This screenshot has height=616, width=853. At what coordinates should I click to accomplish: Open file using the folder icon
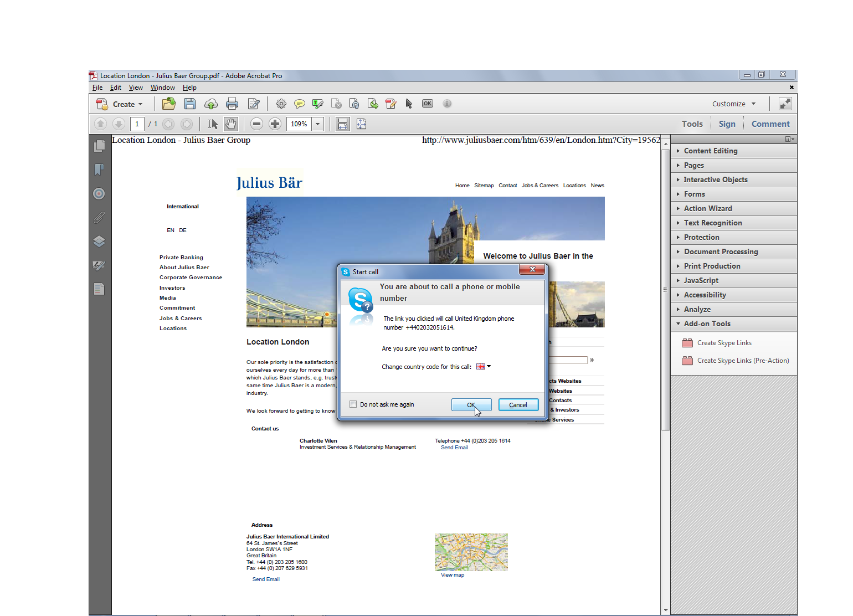pos(168,104)
